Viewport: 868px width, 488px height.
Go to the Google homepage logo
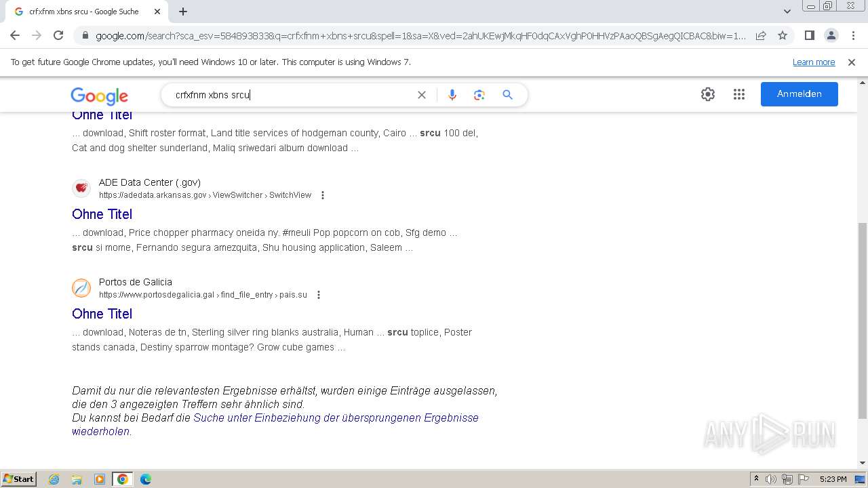coord(99,96)
